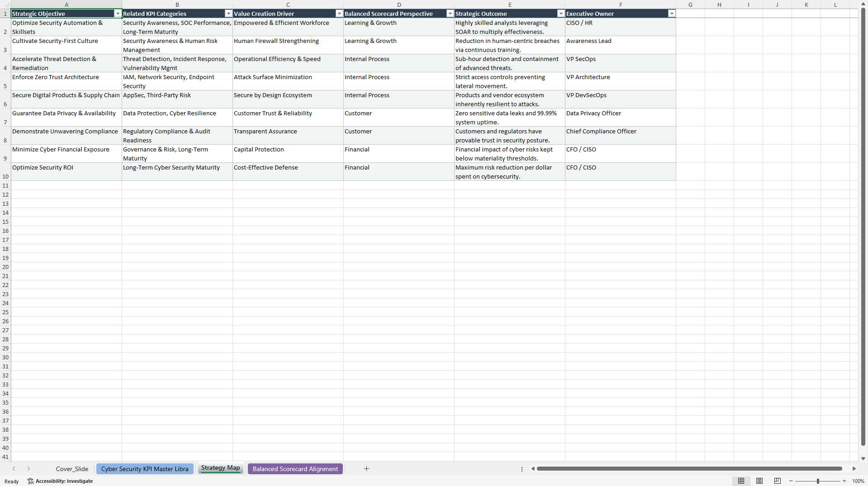The height and width of the screenshot is (486, 868).
Task: Select cell 'Minimize Cyber Financial Exposure'
Action: 66,154
